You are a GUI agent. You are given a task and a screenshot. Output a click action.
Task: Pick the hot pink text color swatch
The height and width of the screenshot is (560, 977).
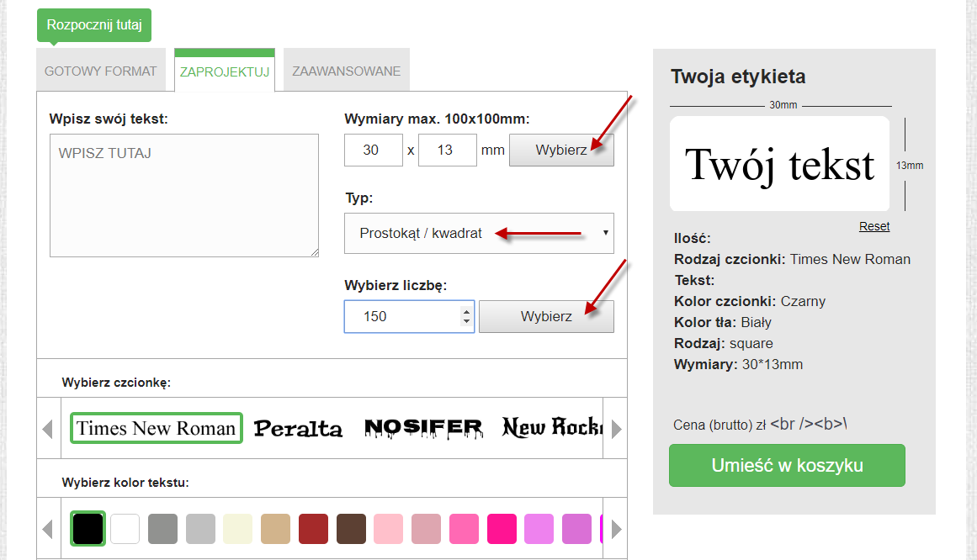(x=465, y=529)
